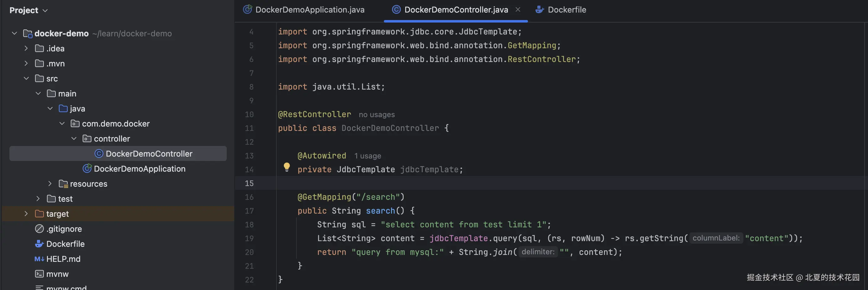The width and height of the screenshot is (868, 290).
Task: Expand the target folder
Action: [x=26, y=214]
